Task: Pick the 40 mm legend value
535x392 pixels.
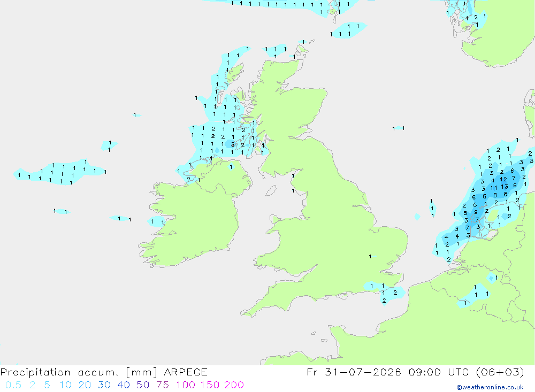Action: pyautogui.click(x=124, y=385)
